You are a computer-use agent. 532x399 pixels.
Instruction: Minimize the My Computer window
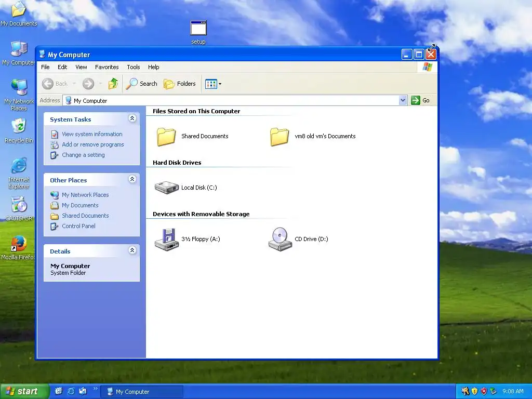coord(407,54)
